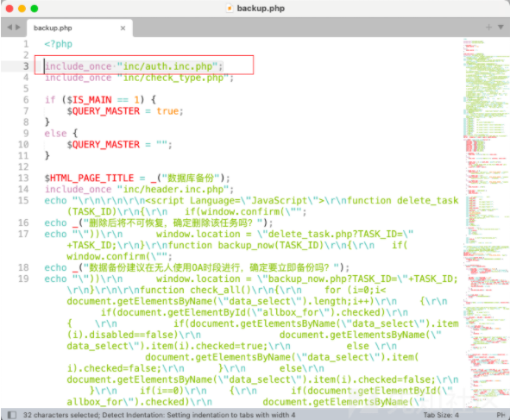Add a new tab with plus icon
This screenshot has height=420, width=510.
(x=488, y=28)
